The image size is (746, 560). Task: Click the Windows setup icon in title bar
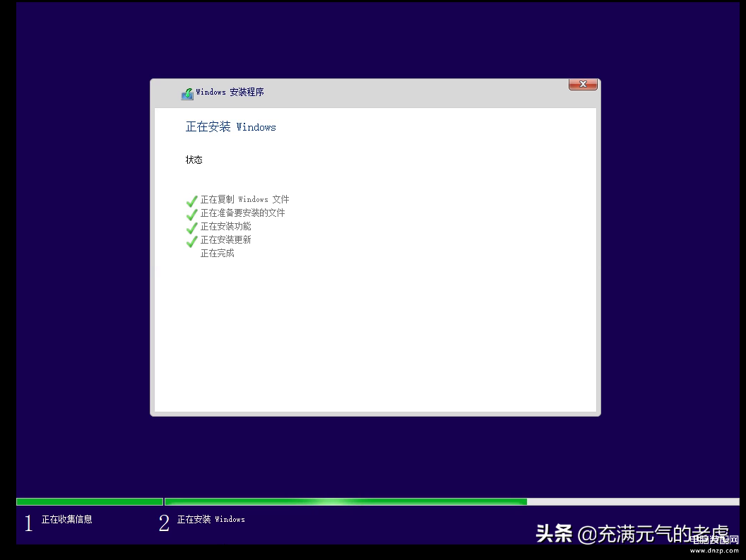pyautogui.click(x=187, y=94)
